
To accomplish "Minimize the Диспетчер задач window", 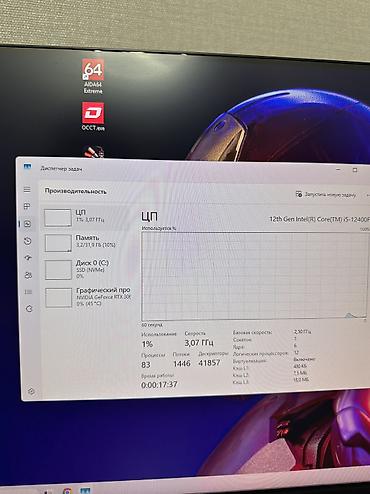I will click(338, 170).
